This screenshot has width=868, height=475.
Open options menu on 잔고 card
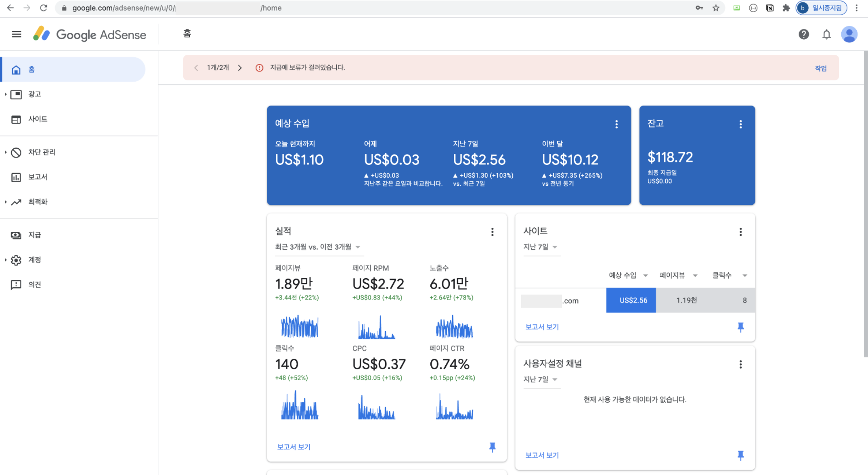[740, 124]
